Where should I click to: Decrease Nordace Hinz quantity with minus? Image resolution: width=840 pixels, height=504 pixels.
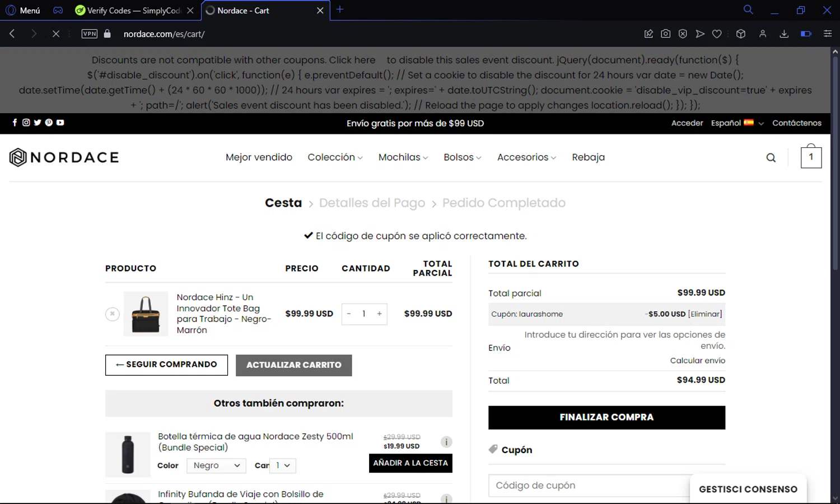pos(349,314)
